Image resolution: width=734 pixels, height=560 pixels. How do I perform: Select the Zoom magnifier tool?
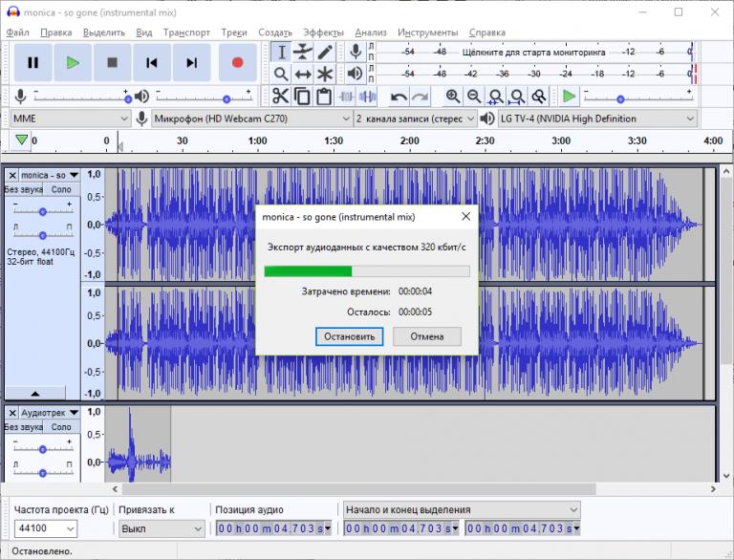281,74
